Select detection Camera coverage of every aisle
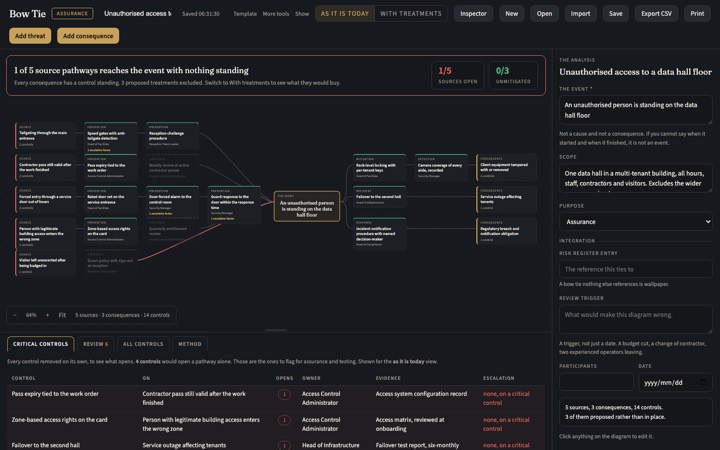Image resolution: width=720 pixels, height=450 pixels. point(441,168)
